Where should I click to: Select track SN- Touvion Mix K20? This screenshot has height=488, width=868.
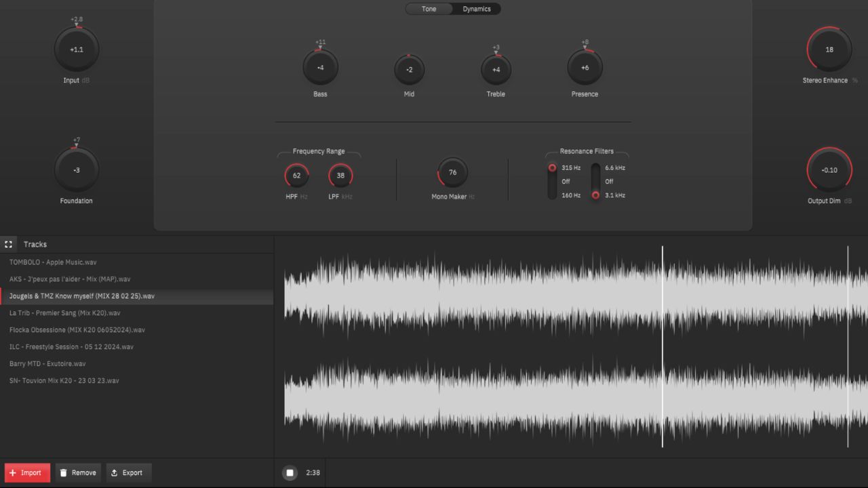[137, 381]
